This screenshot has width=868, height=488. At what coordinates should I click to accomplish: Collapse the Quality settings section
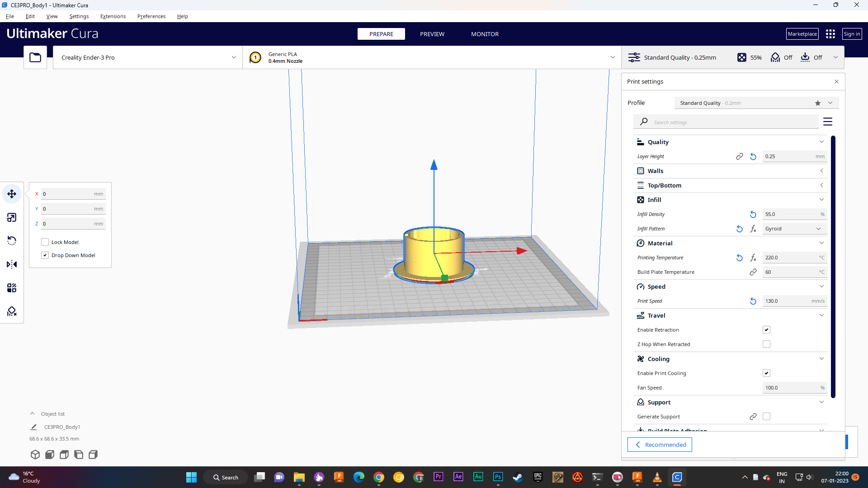[x=821, y=141]
